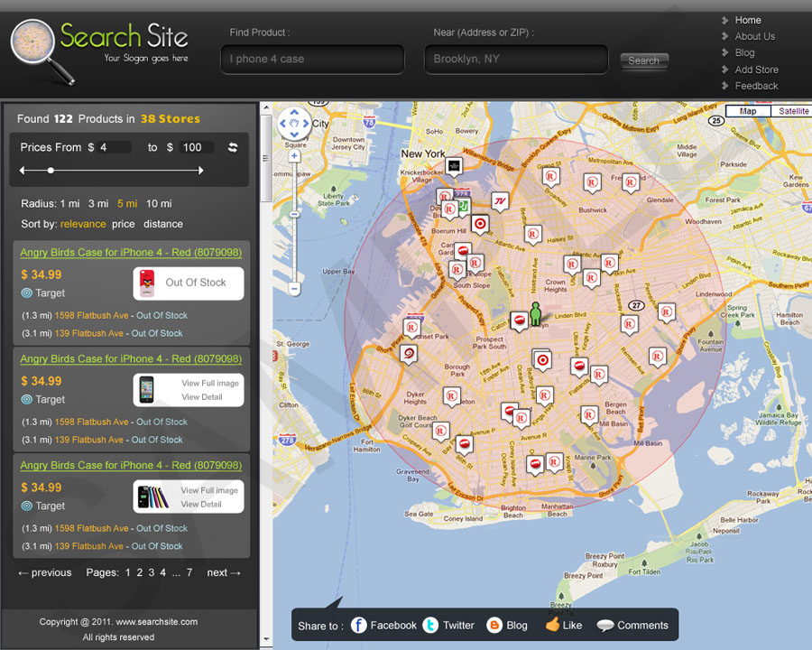Pan map up with the top arrow

click(x=294, y=112)
